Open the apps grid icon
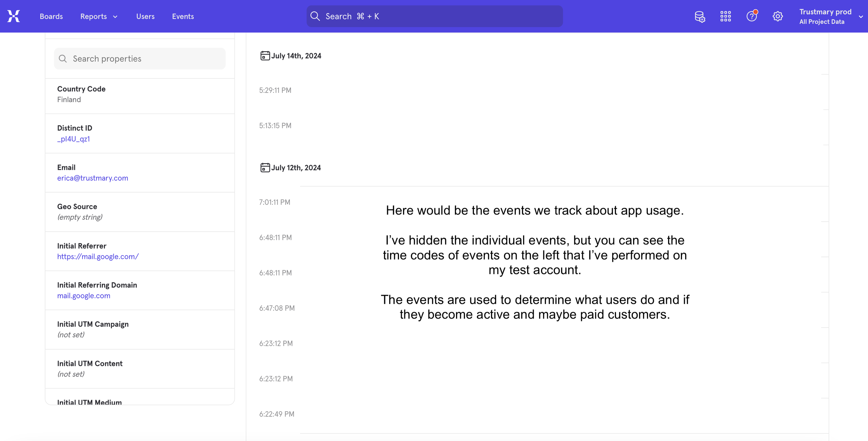The image size is (868, 441). (x=725, y=16)
